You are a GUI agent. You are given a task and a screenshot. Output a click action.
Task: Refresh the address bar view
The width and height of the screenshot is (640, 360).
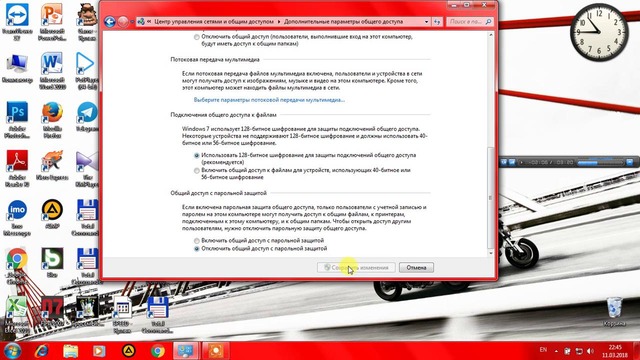(x=437, y=22)
